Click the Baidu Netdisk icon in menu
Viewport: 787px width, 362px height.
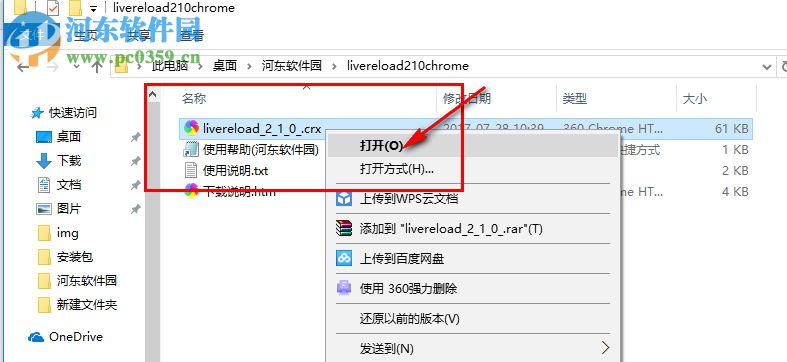pos(344,259)
